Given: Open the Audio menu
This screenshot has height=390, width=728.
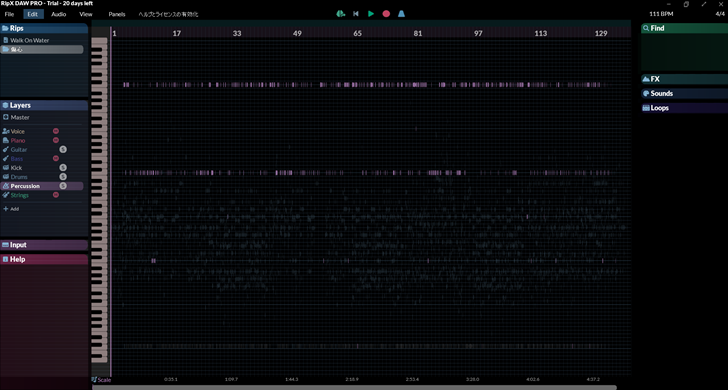Looking at the screenshot, I should pyautogui.click(x=58, y=14).
